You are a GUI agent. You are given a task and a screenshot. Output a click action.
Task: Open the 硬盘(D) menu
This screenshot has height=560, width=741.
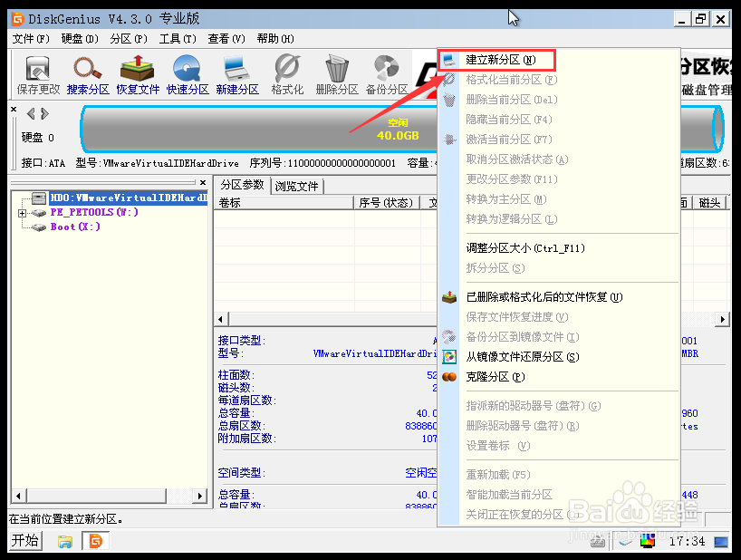[80, 39]
